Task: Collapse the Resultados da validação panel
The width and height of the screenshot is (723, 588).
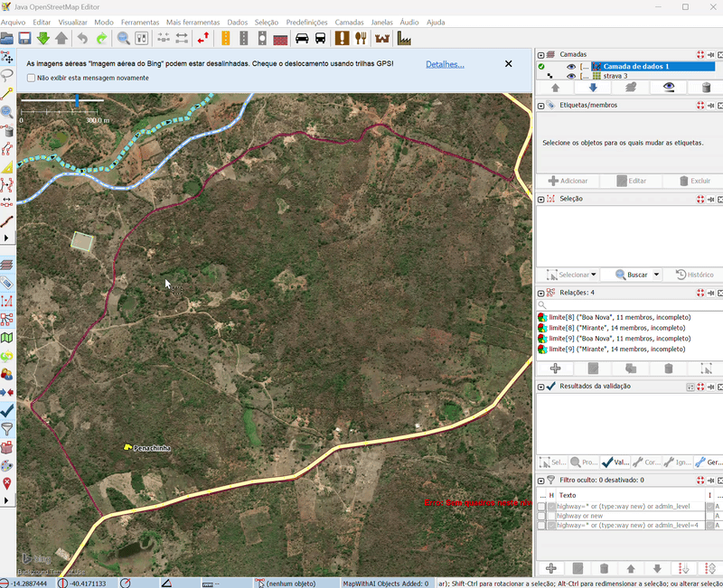Action: click(x=541, y=387)
